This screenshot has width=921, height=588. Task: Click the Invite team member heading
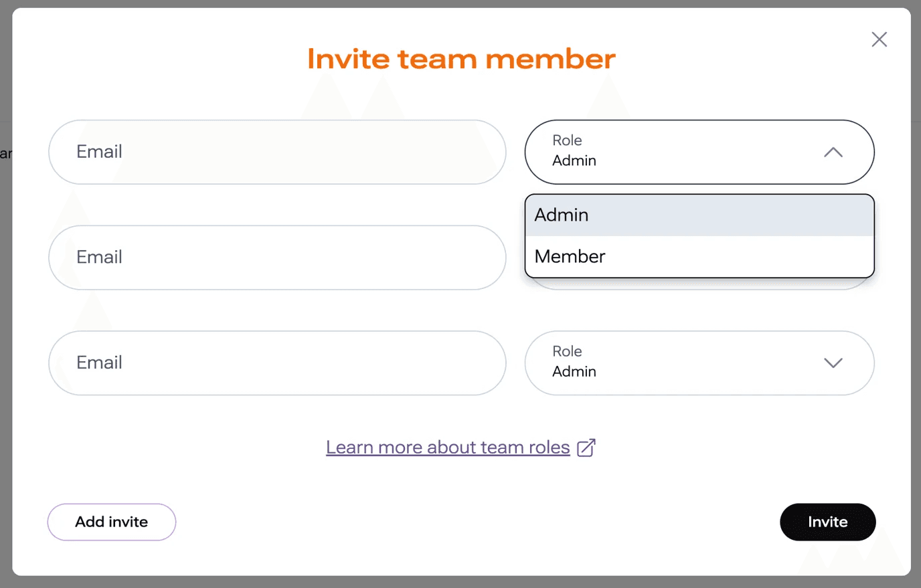click(461, 59)
